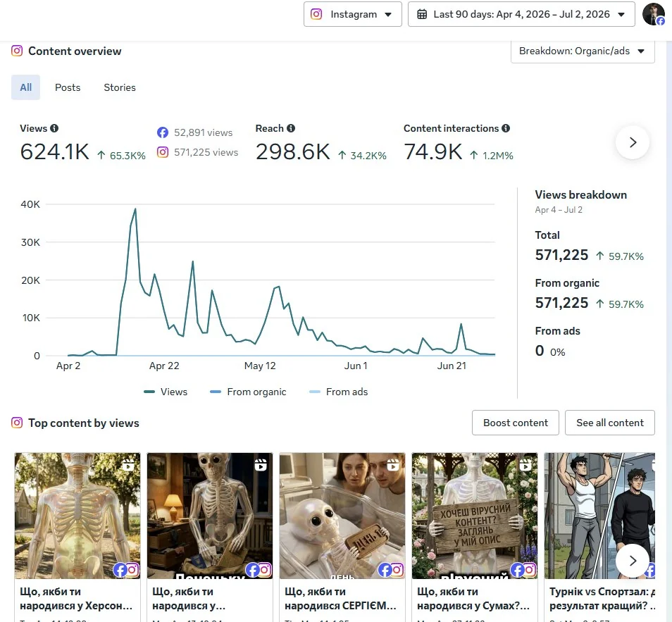Toggle the From organic legend entry
The image size is (672, 622).
[x=248, y=392]
